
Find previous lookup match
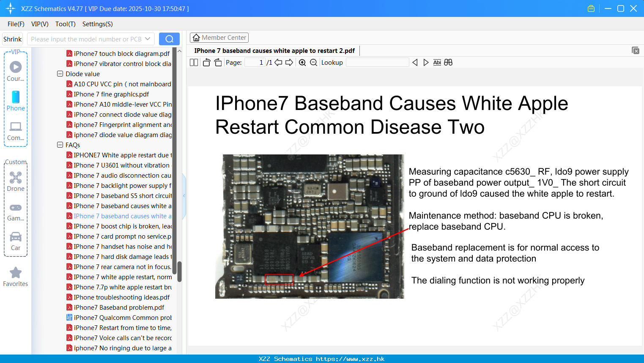coord(415,63)
